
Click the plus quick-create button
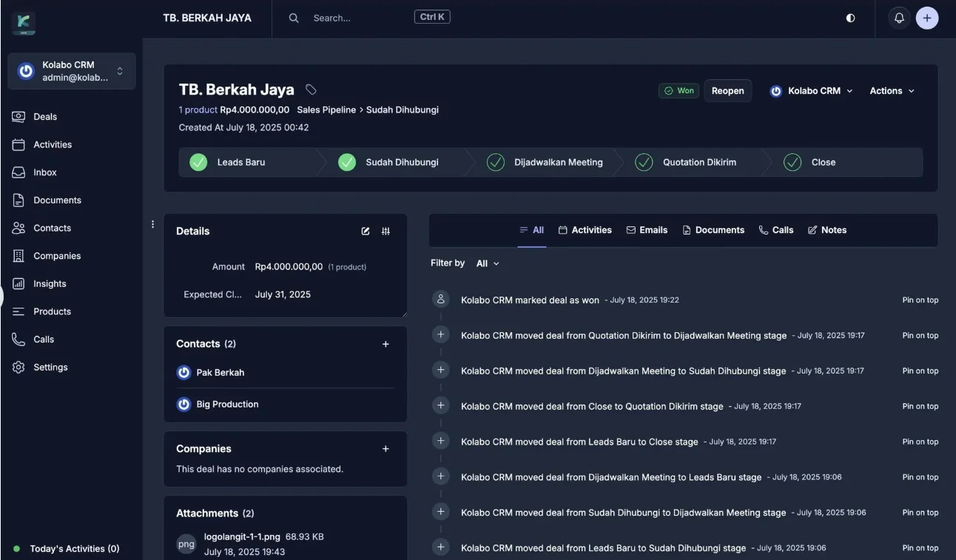(x=927, y=18)
